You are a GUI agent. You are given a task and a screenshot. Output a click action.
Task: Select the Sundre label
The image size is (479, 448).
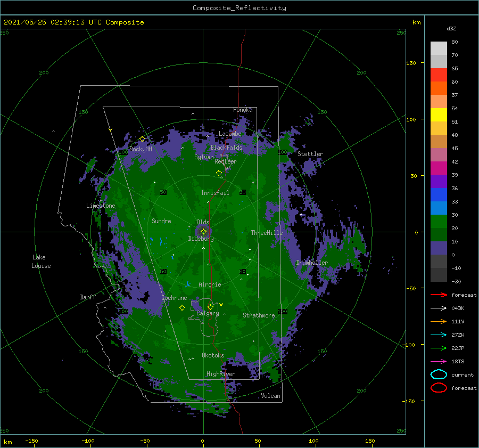161,221
